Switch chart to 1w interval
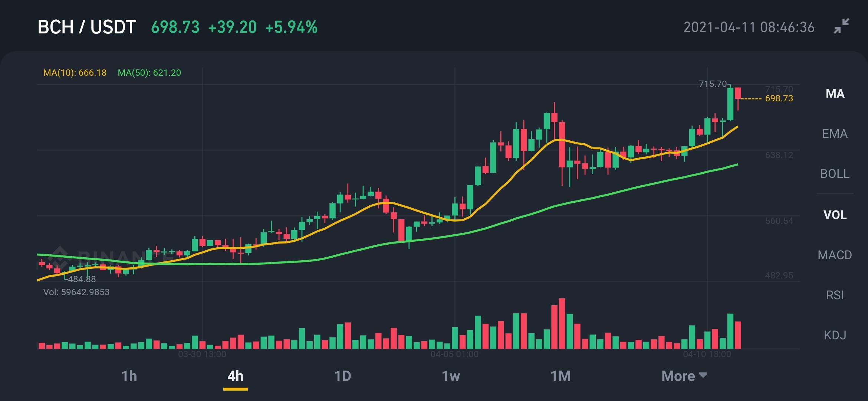The width and height of the screenshot is (868, 401). (451, 376)
